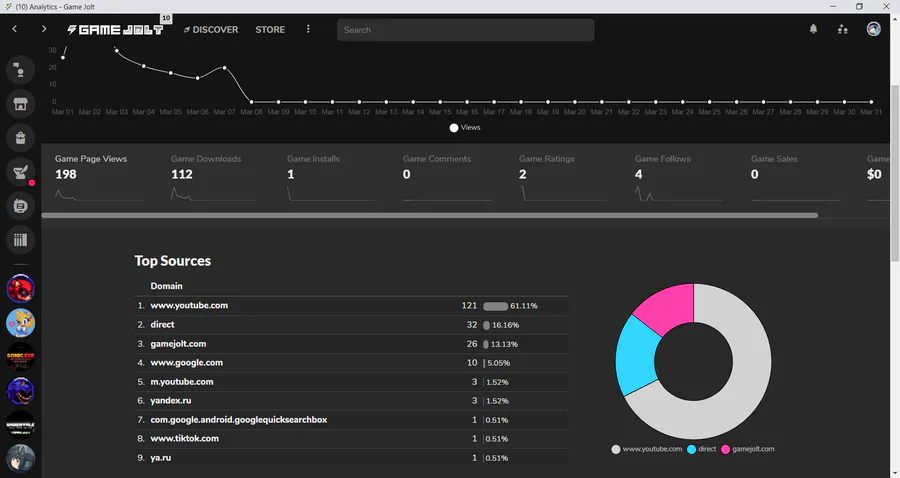Screen dimensions: 900x478
Task: Click the horizontal metrics scrollbar
Action: point(429,216)
